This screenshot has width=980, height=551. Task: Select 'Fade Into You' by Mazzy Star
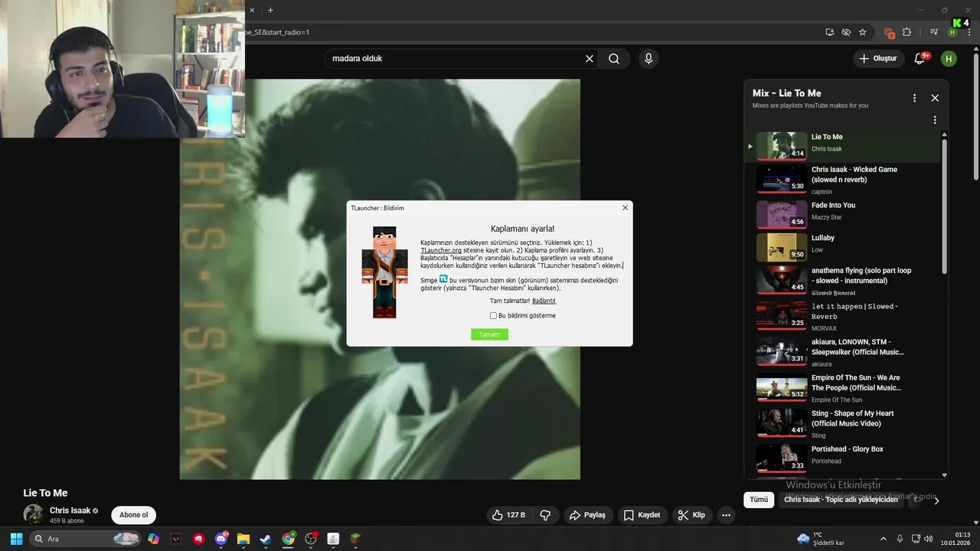click(841, 214)
